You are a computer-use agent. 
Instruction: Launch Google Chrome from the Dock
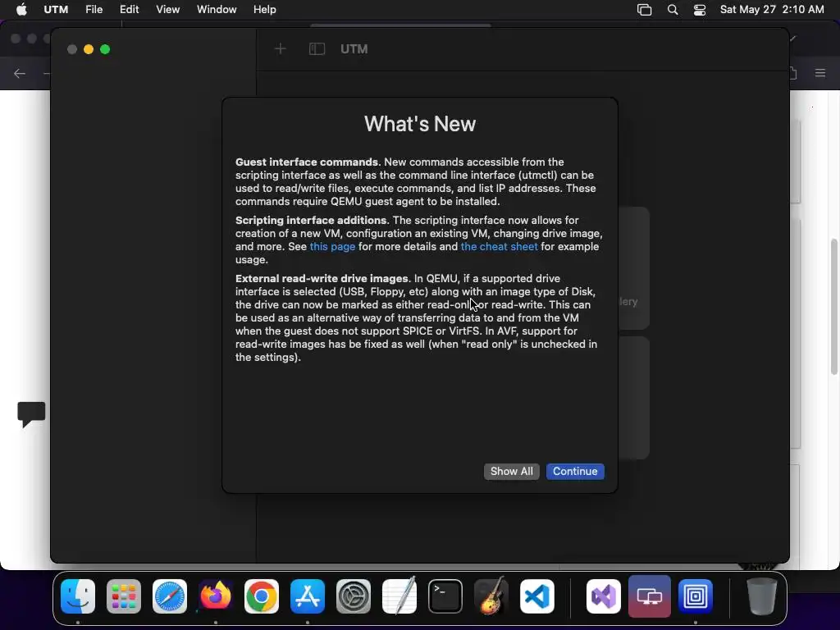(262, 596)
